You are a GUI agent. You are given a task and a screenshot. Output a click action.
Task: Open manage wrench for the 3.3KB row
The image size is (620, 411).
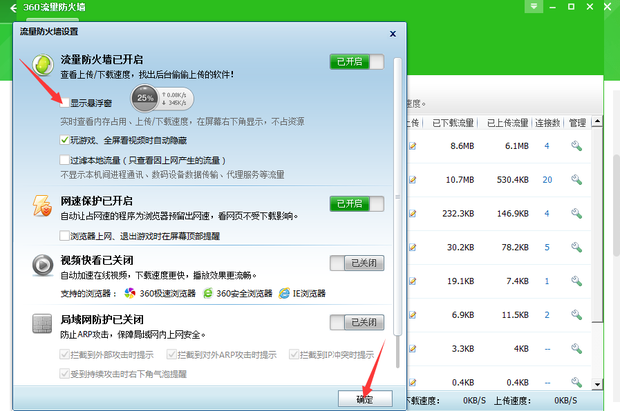577,349
